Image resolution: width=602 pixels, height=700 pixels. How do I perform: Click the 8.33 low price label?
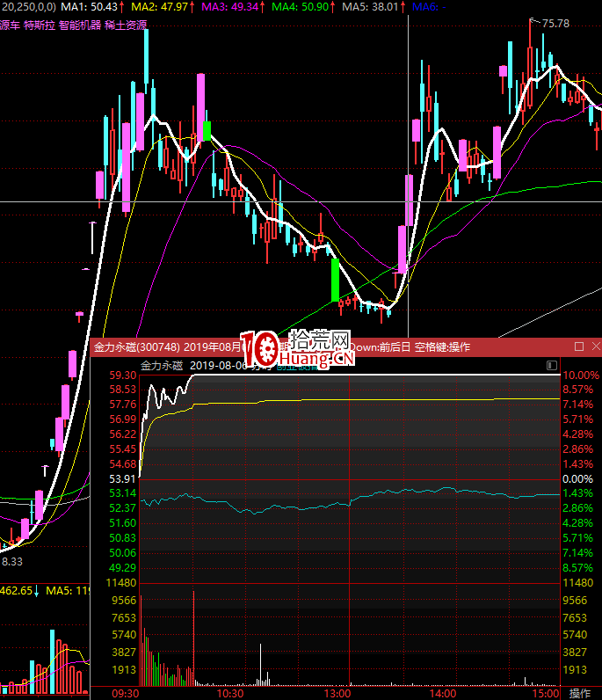(11, 561)
